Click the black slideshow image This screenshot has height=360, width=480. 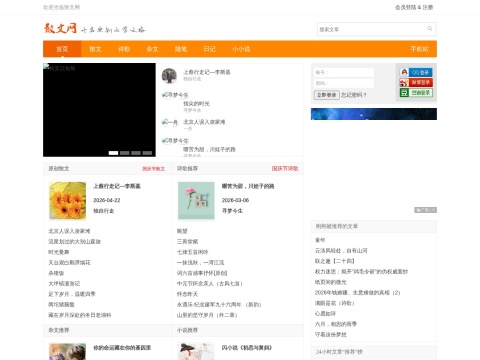99,110
